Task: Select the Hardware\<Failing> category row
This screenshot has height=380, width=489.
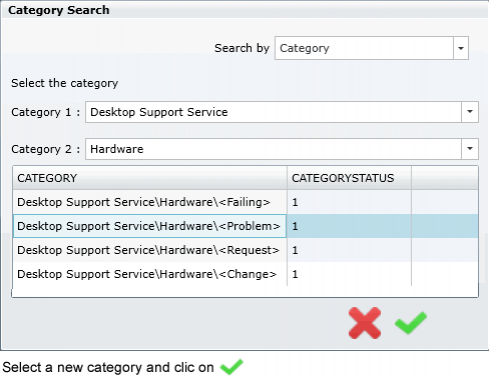Action: tap(245, 202)
